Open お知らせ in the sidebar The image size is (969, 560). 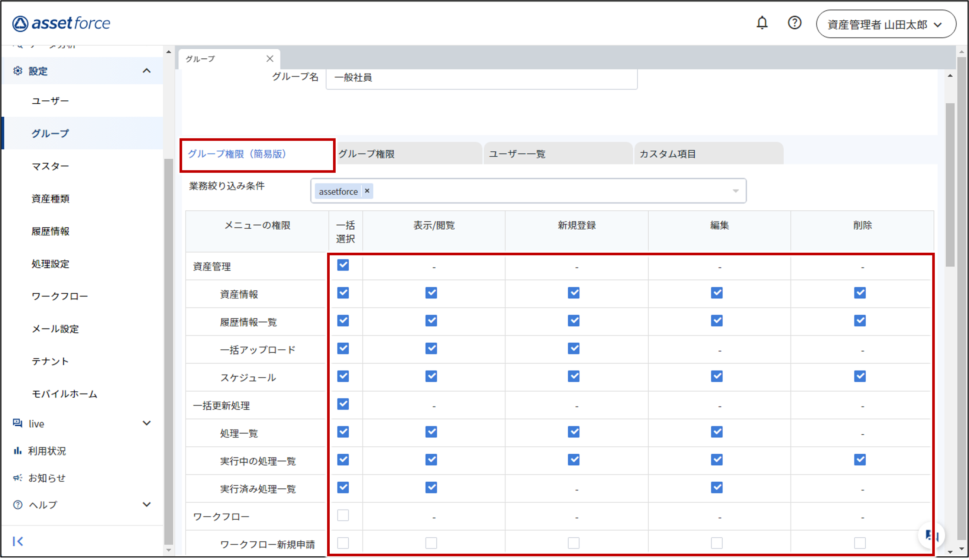tap(47, 478)
